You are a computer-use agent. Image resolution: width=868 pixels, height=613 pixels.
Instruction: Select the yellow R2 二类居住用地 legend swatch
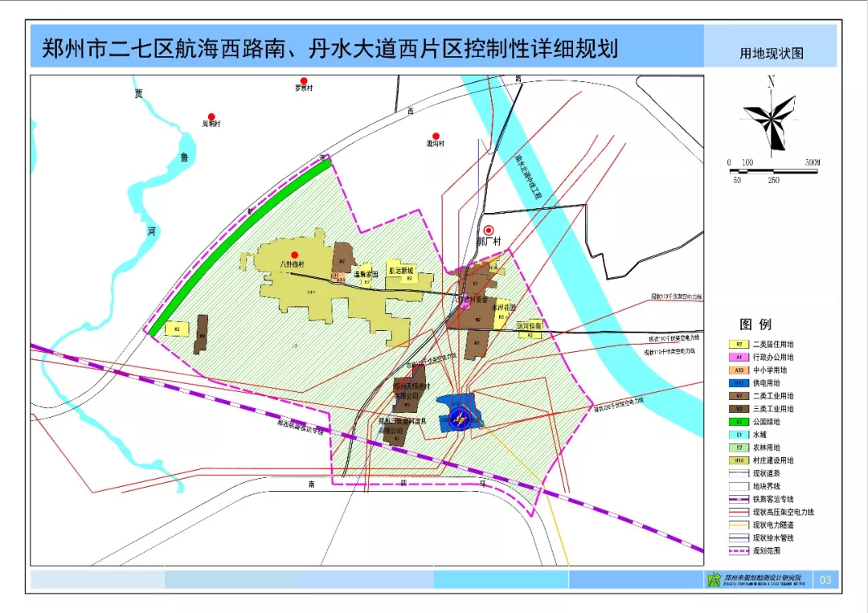point(739,344)
